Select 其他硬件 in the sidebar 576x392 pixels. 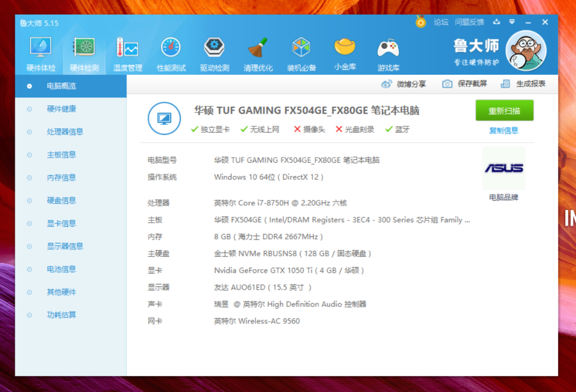click(x=71, y=292)
